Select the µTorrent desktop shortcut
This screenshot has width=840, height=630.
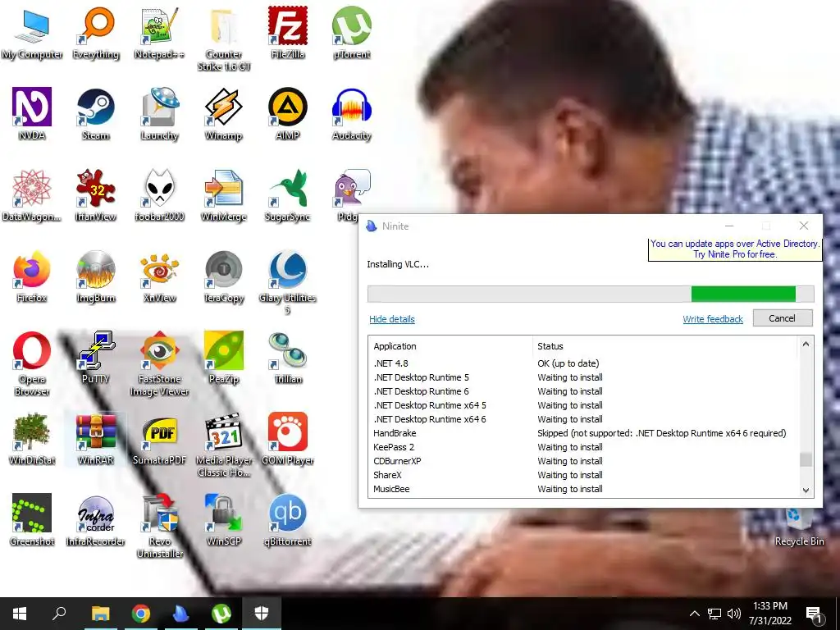point(351,33)
